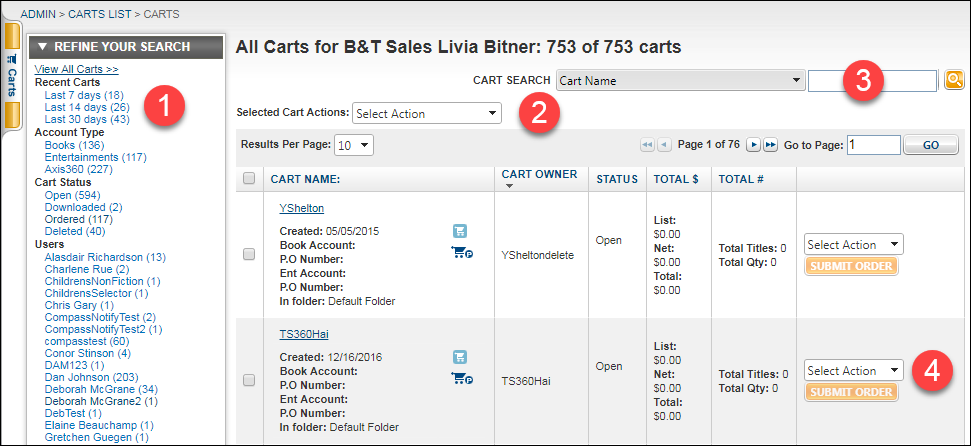Image resolution: width=971 pixels, height=446 pixels.
Task: Filter by user Conor Stinson
Action: pos(88,353)
